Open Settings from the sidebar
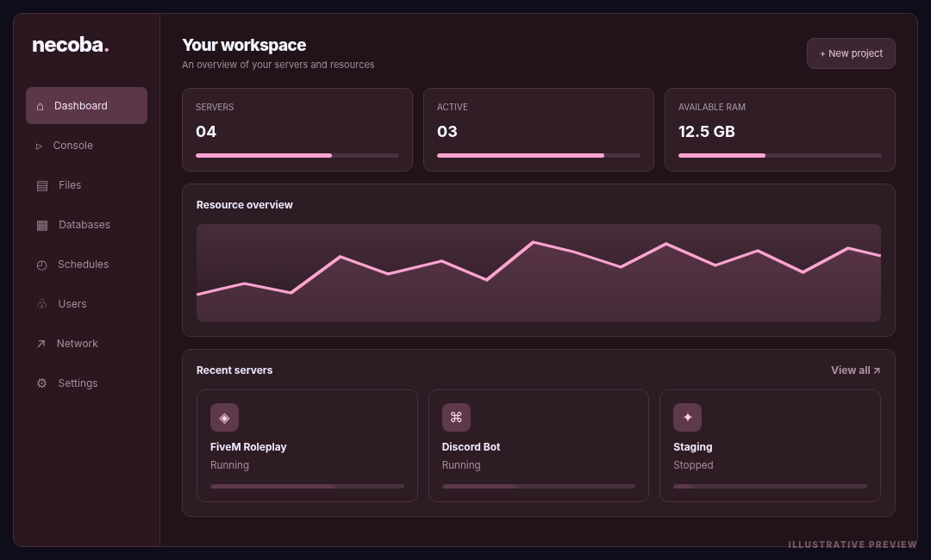Screen dimensions: 931x560 (x=87, y=383)
